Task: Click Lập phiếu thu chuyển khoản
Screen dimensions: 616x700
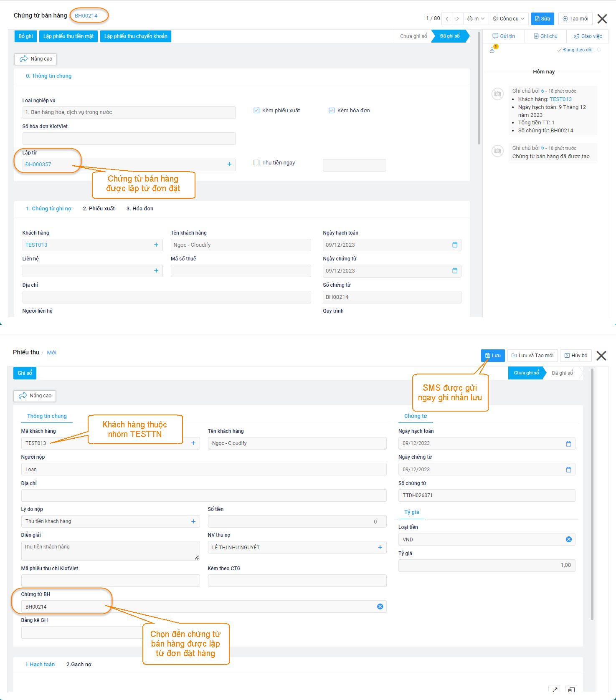Action: [x=136, y=36]
